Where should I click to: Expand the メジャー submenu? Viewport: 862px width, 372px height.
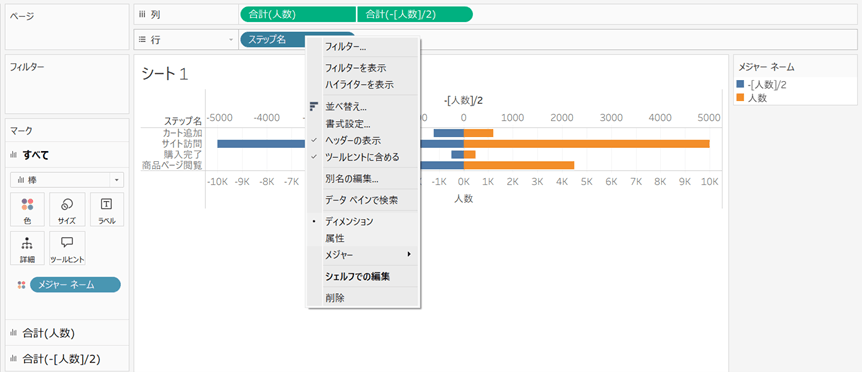(x=363, y=255)
